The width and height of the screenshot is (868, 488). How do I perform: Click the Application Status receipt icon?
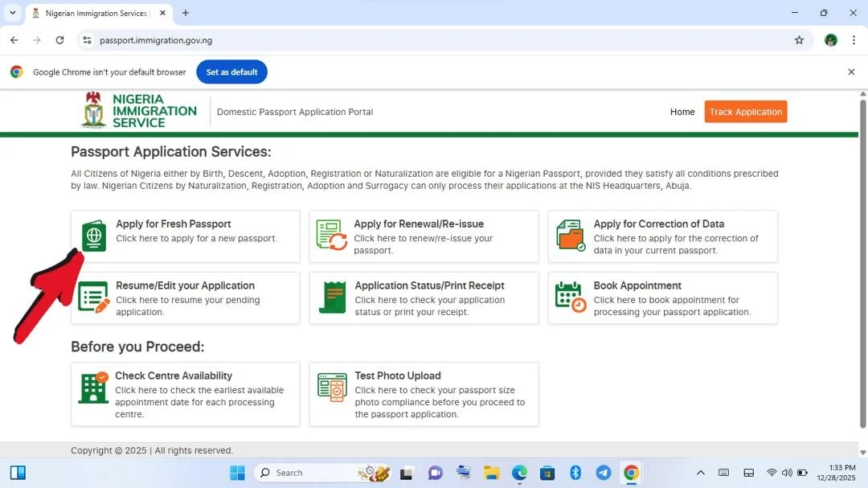332,297
